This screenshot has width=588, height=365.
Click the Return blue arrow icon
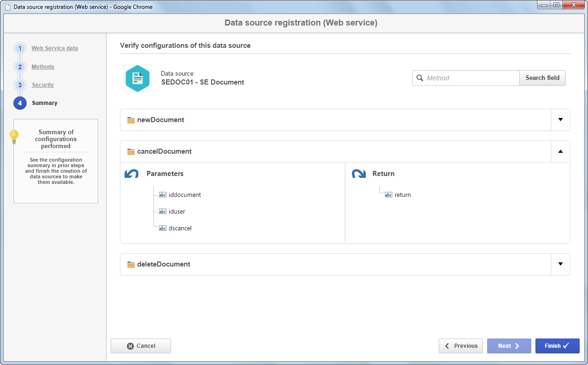click(x=358, y=174)
